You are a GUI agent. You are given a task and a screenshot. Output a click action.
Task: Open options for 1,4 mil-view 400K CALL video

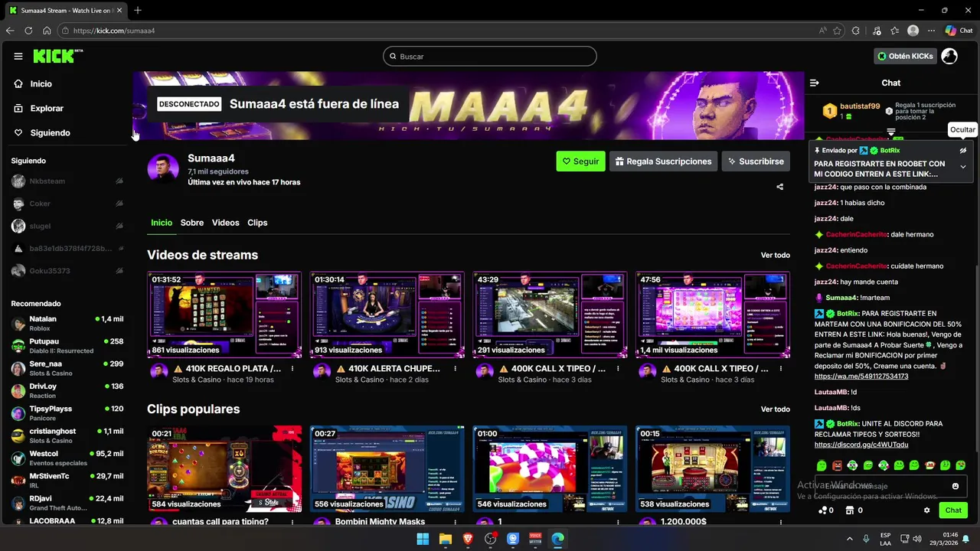pos(781,369)
